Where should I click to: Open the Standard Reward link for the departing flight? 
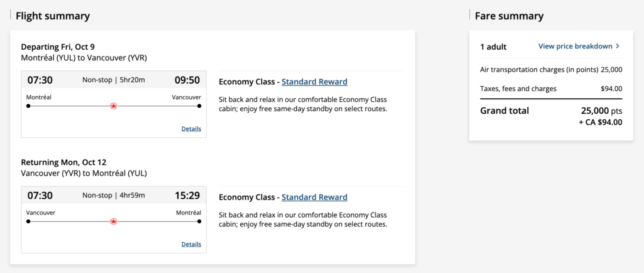314,82
